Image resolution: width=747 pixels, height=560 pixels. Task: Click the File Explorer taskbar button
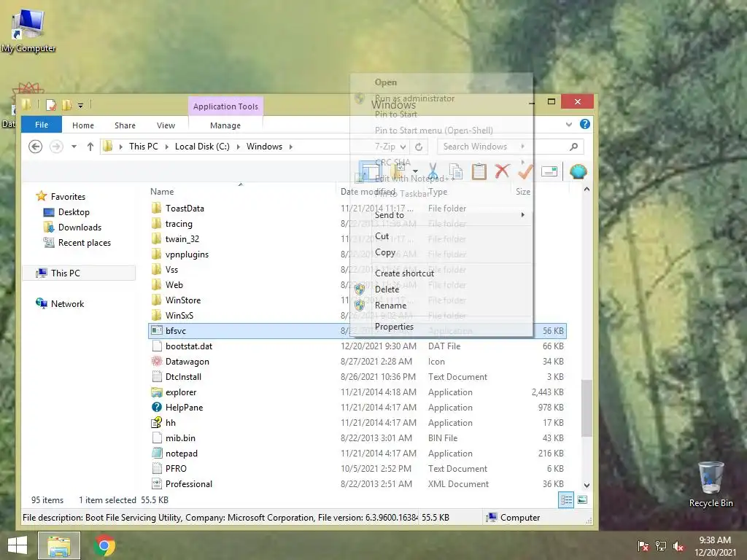[59, 545]
